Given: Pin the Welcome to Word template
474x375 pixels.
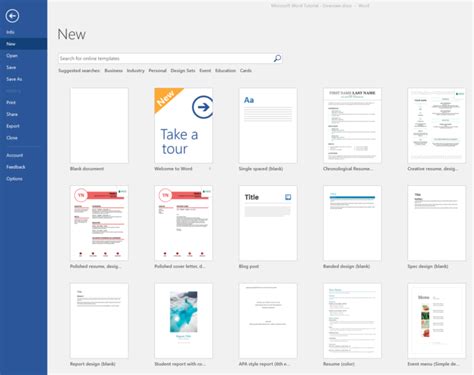Looking at the screenshot, I should tap(210, 169).
